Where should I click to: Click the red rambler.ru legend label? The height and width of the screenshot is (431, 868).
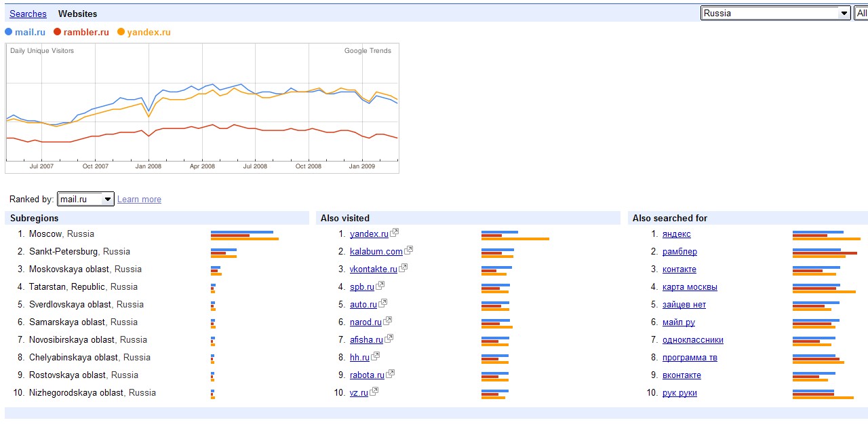(85, 32)
